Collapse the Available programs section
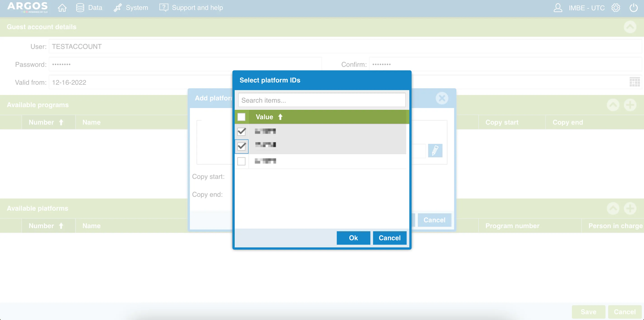 pos(613,105)
